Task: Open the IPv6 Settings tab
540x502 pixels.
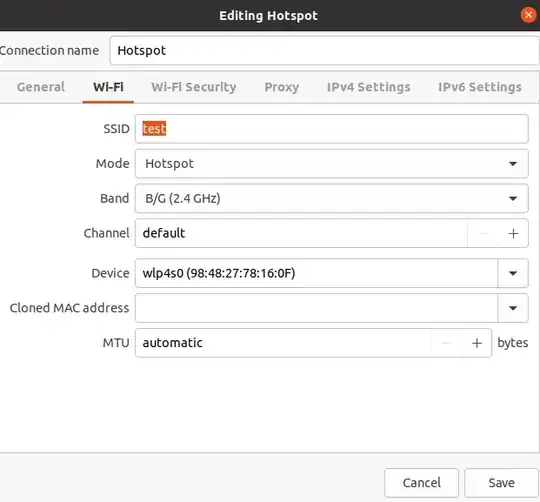Action: pos(480,87)
